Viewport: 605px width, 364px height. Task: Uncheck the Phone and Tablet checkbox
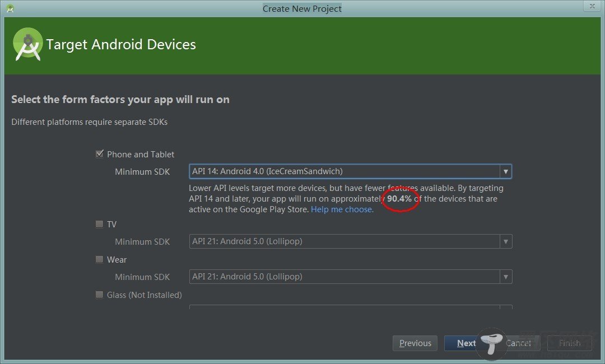[100, 154]
